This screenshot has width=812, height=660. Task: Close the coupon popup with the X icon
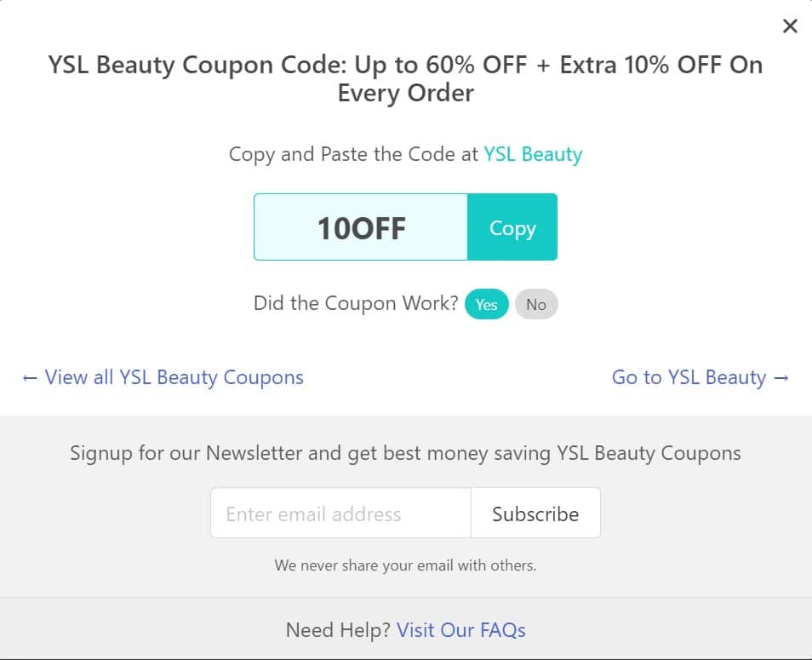pyautogui.click(x=790, y=26)
